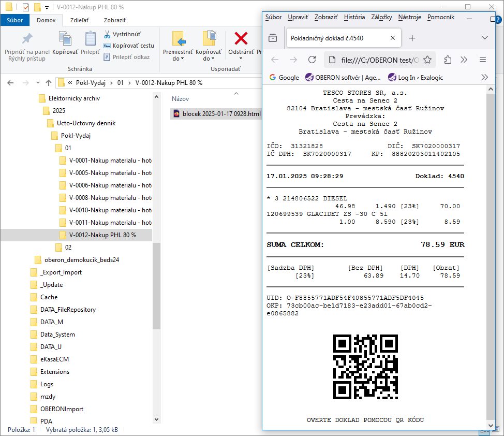
Task: Click the Explorer properties quick-access icon
Action: 26,7
